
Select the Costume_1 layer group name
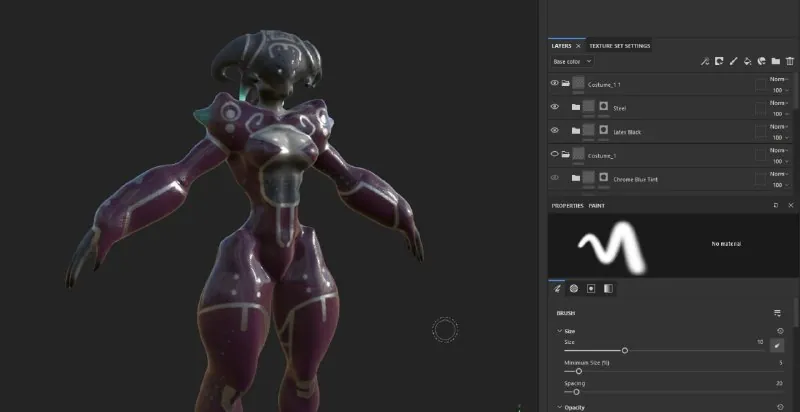point(602,156)
